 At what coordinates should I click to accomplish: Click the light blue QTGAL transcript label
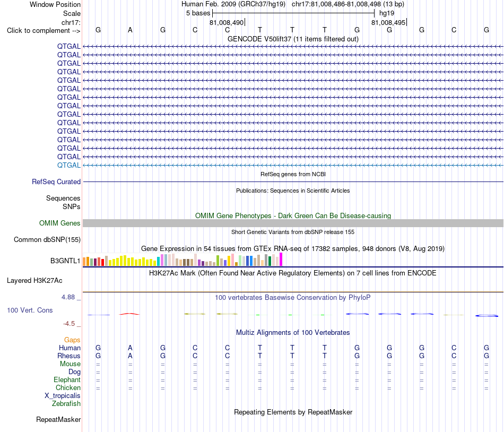69,165
